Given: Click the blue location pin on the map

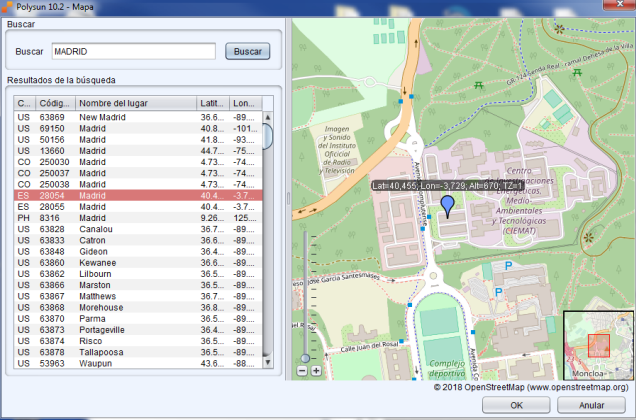Looking at the screenshot, I should tap(448, 206).
